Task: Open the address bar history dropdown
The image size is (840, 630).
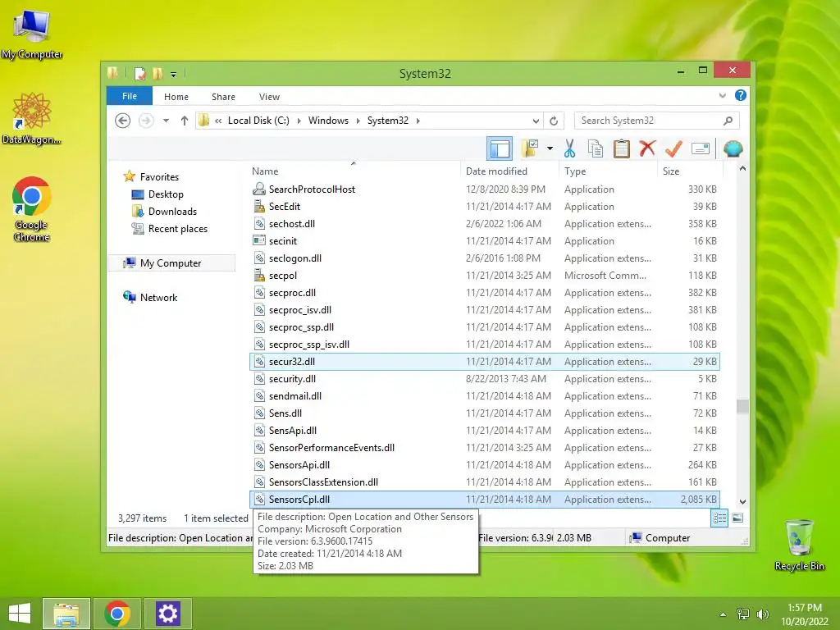Action: pyautogui.click(x=536, y=121)
